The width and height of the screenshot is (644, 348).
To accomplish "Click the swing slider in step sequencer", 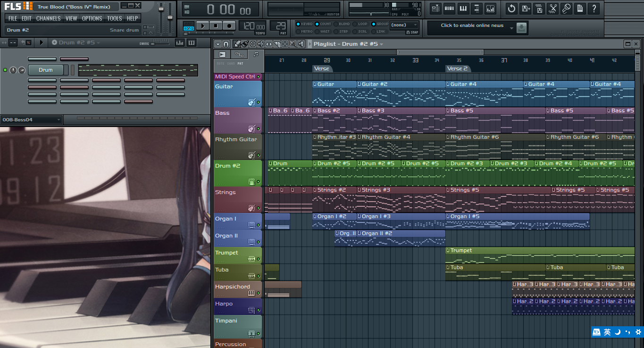I will coord(160,43).
